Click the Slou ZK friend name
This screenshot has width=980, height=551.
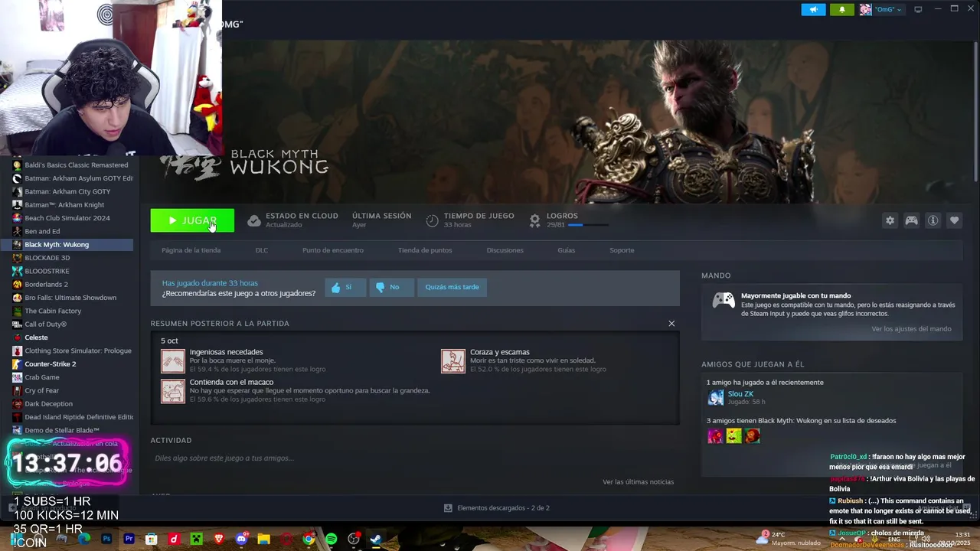click(x=740, y=393)
